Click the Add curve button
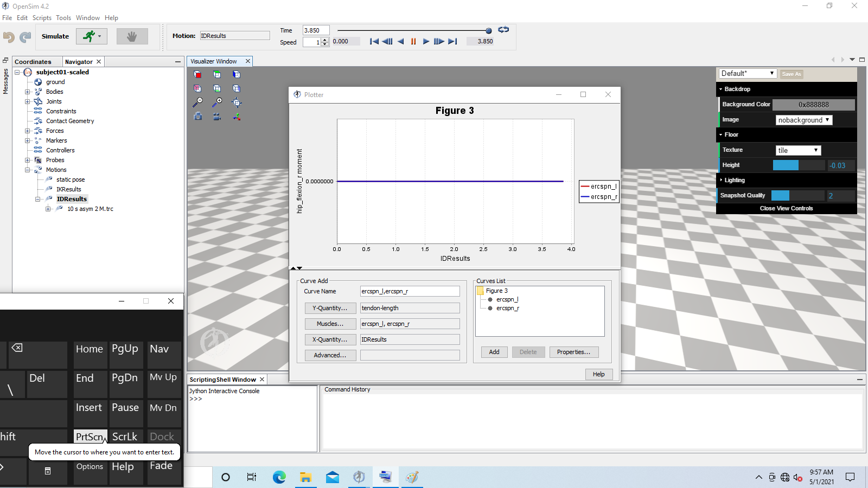The width and height of the screenshot is (868, 488). pos(494,352)
